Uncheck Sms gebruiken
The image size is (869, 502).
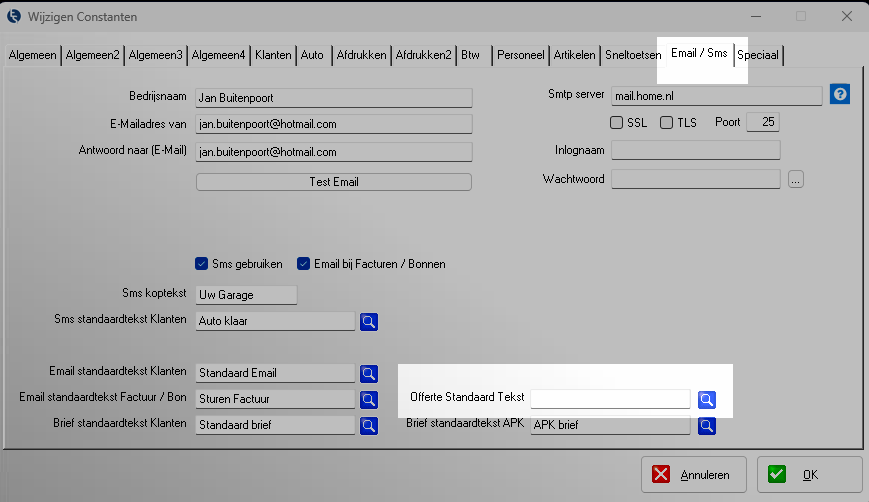tap(201, 264)
